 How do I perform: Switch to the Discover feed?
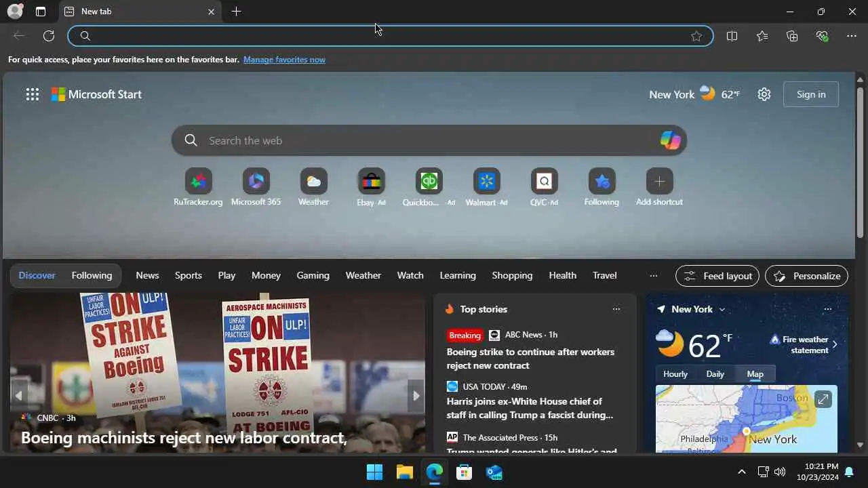point(37,275)
